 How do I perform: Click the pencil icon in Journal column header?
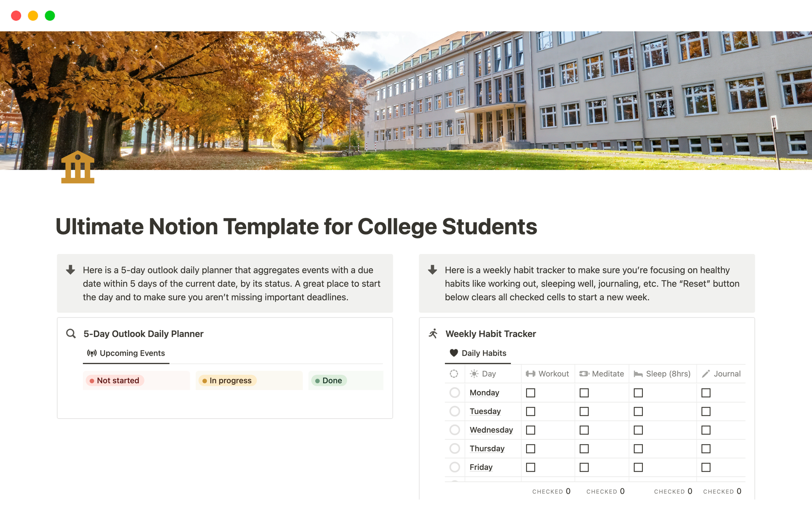coord(706,374)
